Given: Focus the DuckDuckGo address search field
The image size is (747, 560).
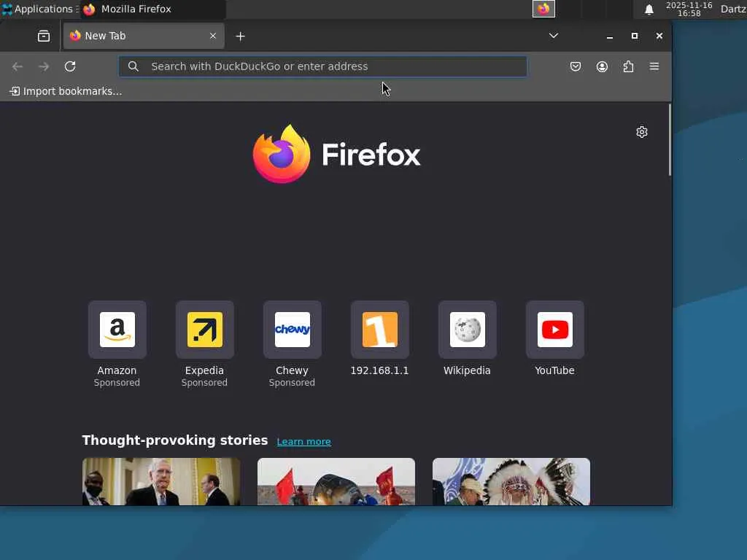Looking at the screenshot, I should tap(323, 66).
